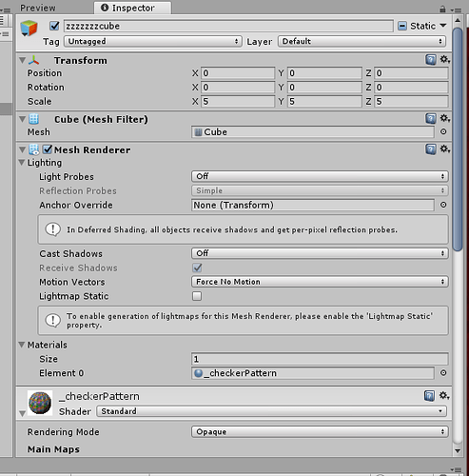The height and width of the screenshot is (476, 469).
Task: Open _checkerPattern material gear menu
Action: click(444, 396)
